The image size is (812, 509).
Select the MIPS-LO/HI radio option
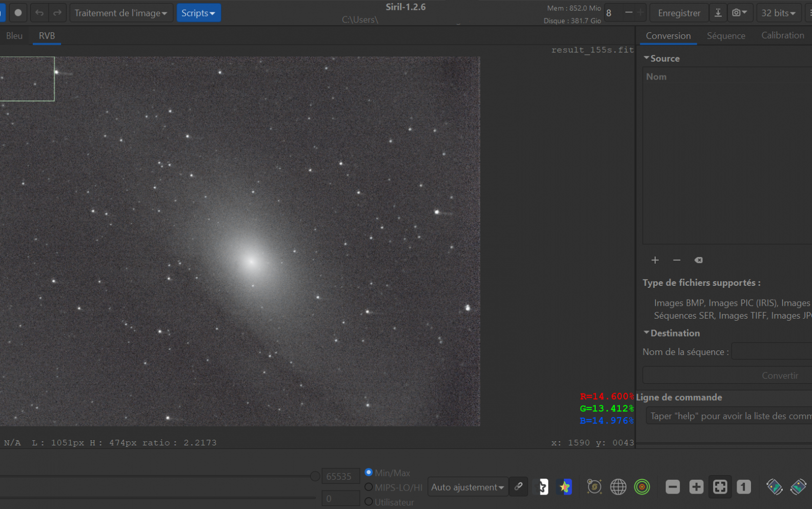369,487
